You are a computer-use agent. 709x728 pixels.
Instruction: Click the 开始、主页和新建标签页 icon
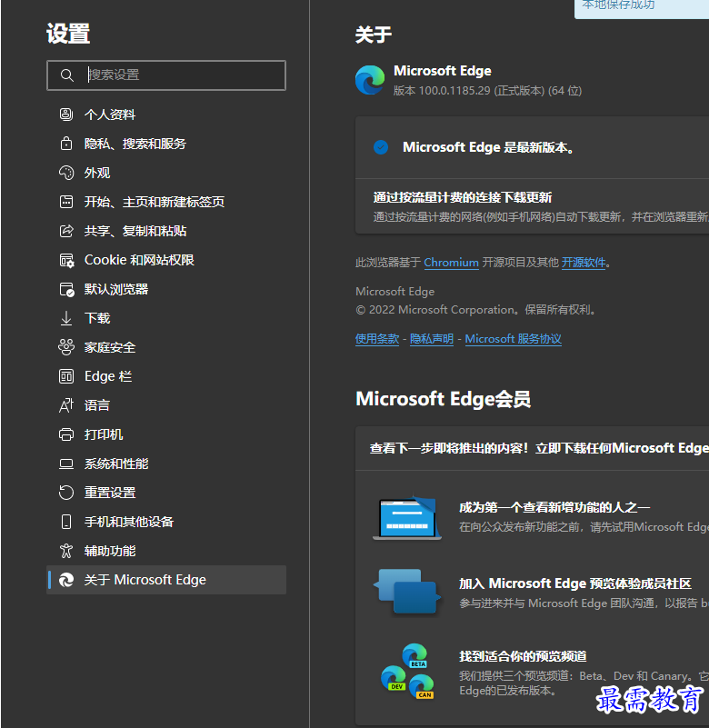[66, 202]
